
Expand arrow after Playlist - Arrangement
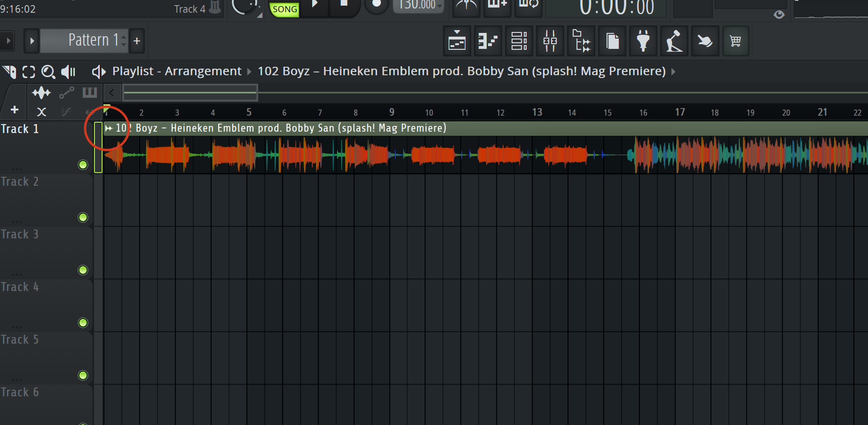coord(249,72)
